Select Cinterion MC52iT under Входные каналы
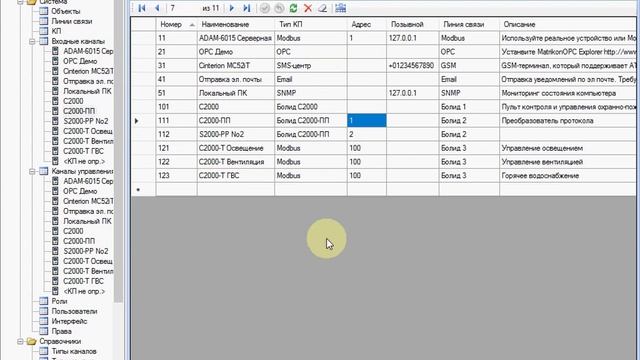 click(88, 71)
